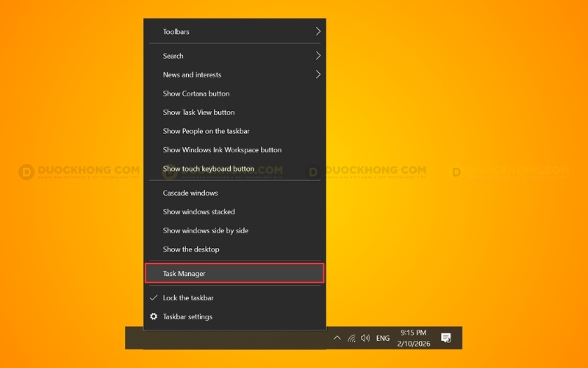The height and width of the screenshot is (368, 588).
Task: Enable Show People on the taskbar
Action: (x=206, y=131)
